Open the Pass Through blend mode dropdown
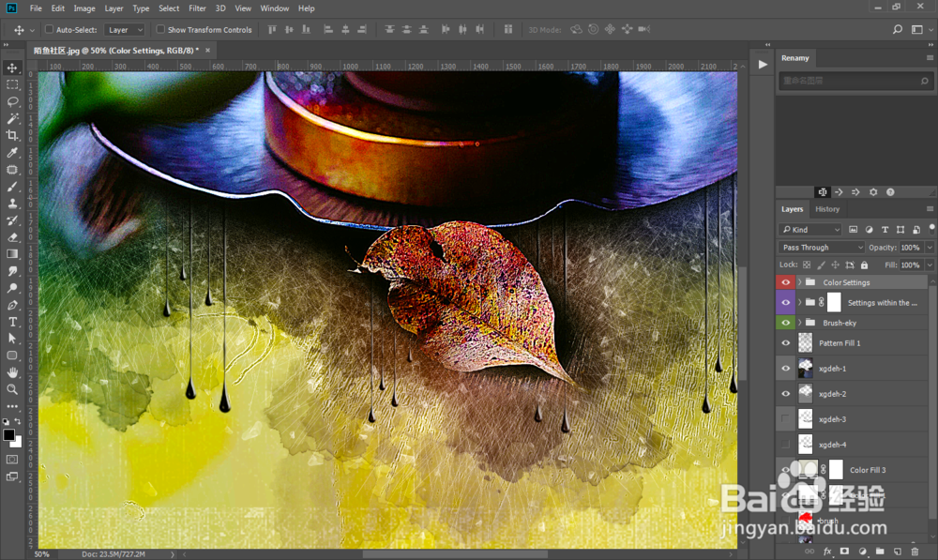The width and height of the screenshot is (938, 560). (822, 248)
